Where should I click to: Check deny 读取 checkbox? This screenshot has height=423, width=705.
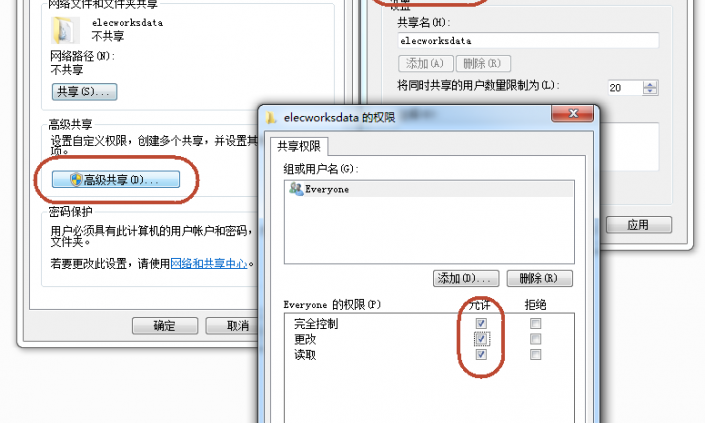tap(535, 355)
